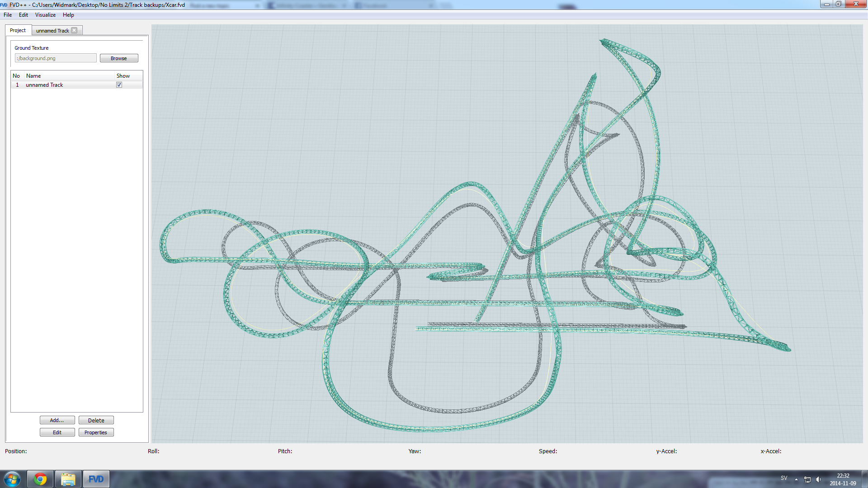This screenshot has height=488, width=868.
Task: Open the volume control icon
Action: pos(818,479)
